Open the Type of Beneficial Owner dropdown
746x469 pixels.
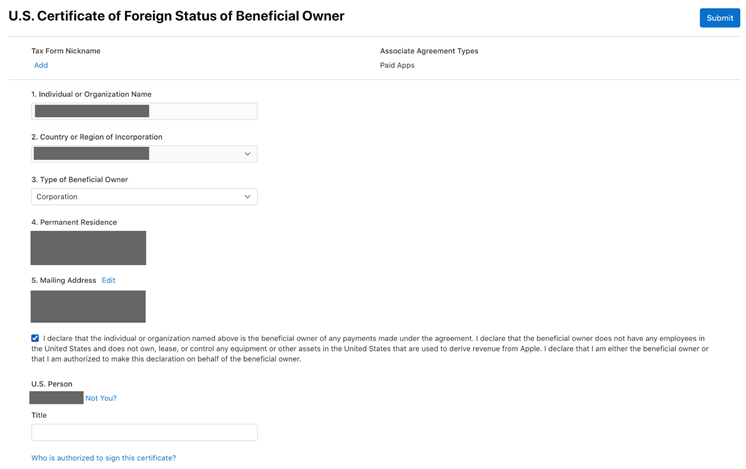tap(144, 197)
